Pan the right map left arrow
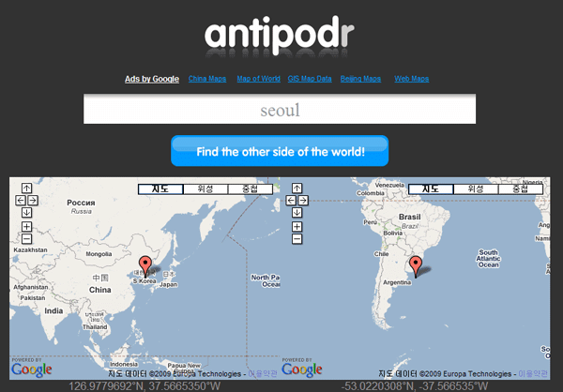This screenshot has height=392, width=563. 291,201
